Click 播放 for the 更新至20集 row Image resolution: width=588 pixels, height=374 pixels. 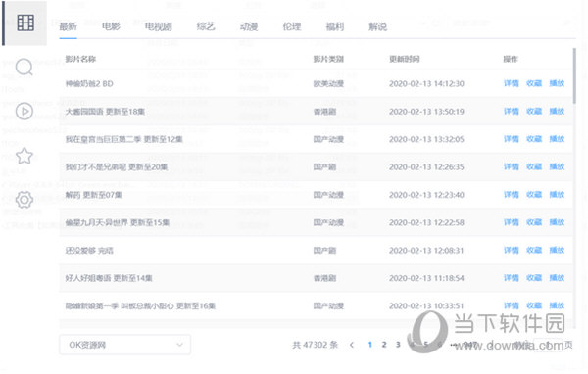557,166
